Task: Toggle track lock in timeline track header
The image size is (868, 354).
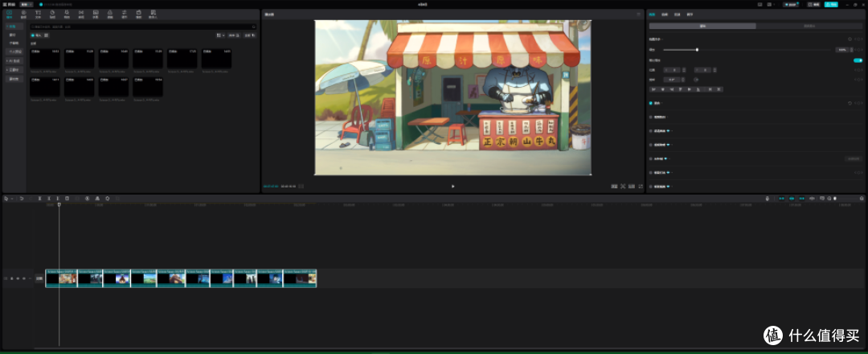Action: click(11, 278)
